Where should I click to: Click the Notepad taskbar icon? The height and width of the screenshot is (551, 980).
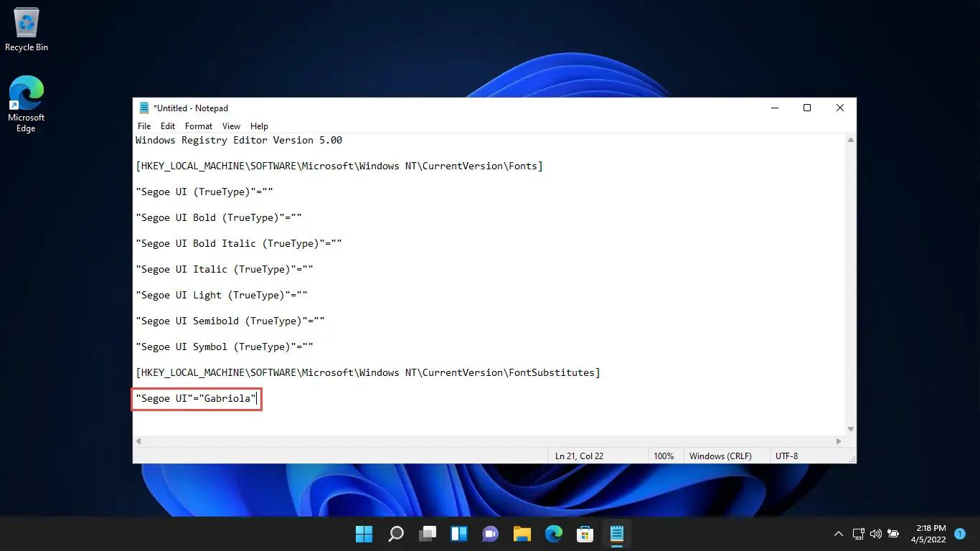(x=617, y=534)
